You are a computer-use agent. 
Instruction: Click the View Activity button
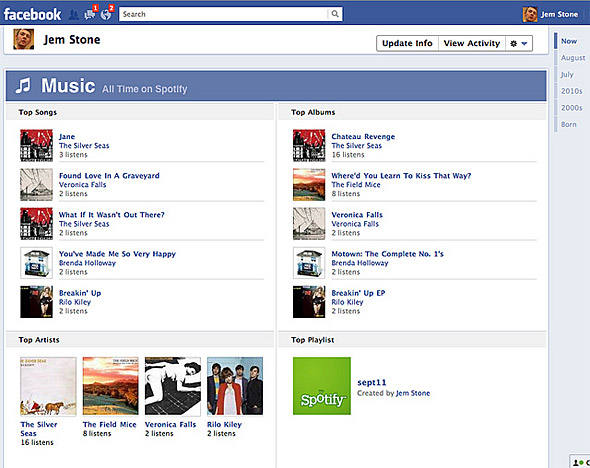tap(471, 44)
